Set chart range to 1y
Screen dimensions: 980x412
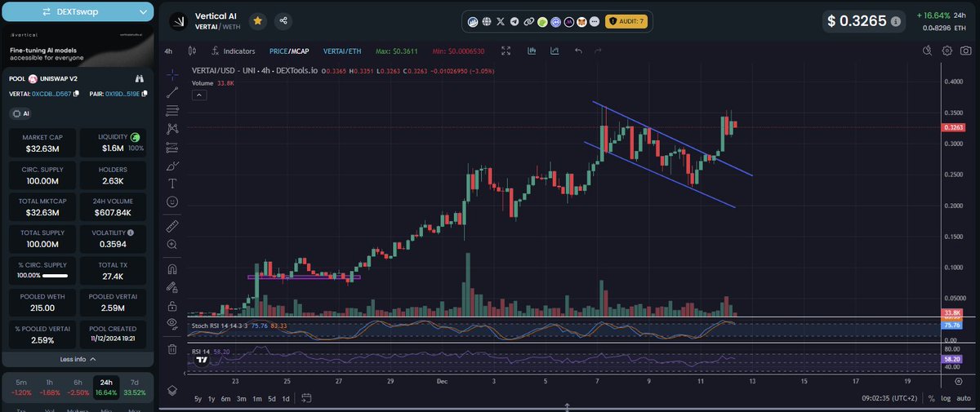[x=212, y=398]
